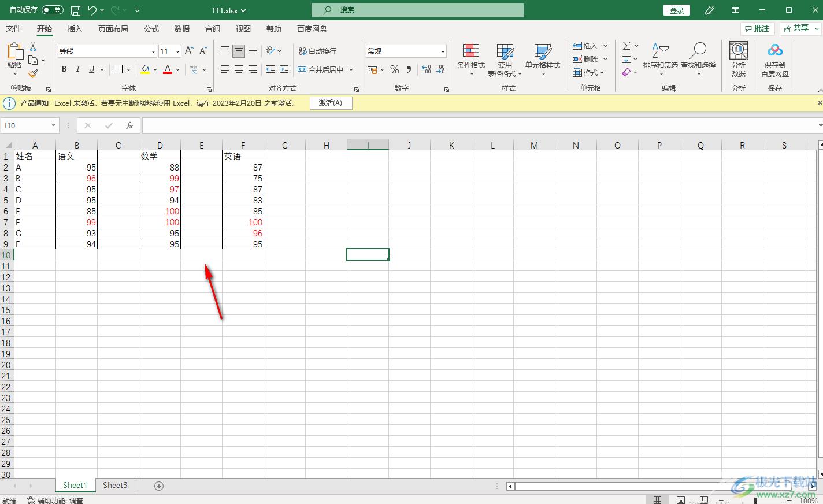The width and height of the screenshot is (823, 504).
Task: Click Save to Baidu Netdisk icon
Action: 775,60
